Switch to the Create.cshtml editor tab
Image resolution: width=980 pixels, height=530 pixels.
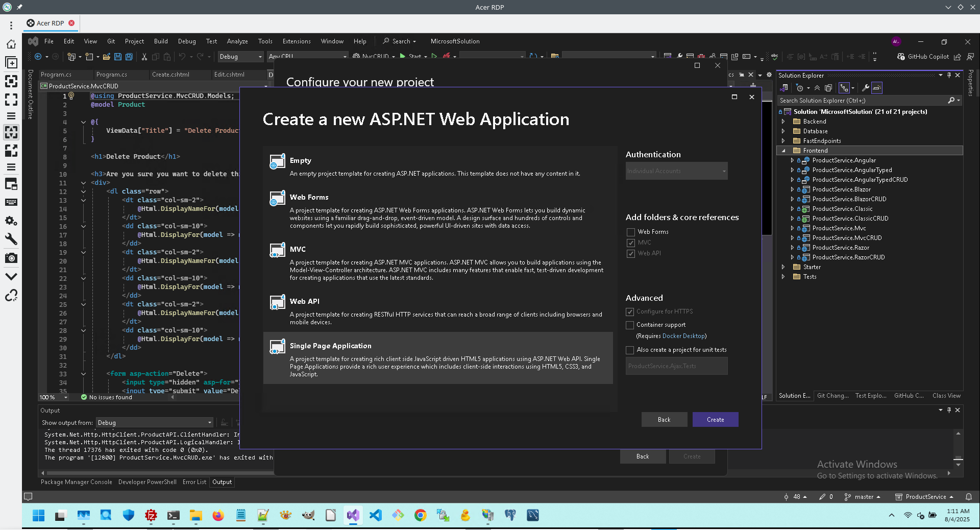coord(170,75)
